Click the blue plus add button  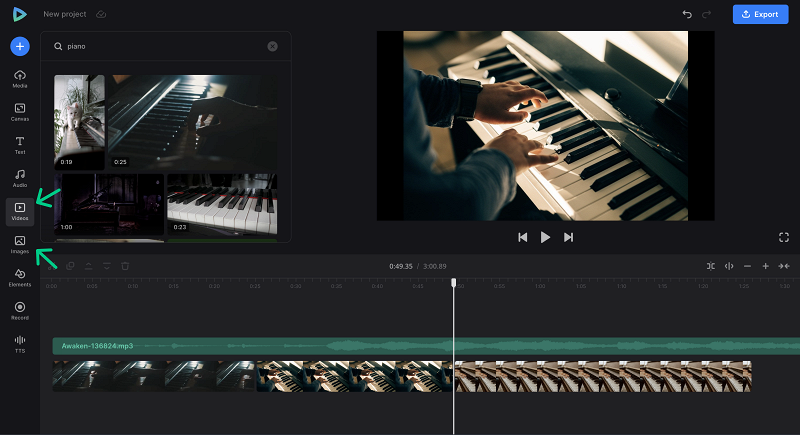tap(20, 46)
